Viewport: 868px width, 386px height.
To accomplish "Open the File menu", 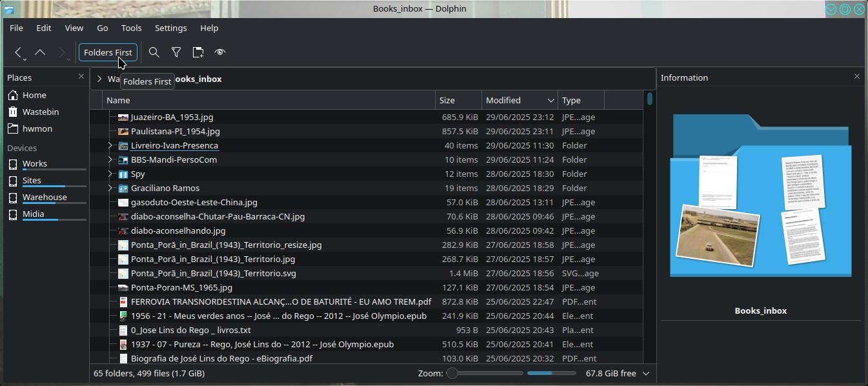I will click(17, 28).
